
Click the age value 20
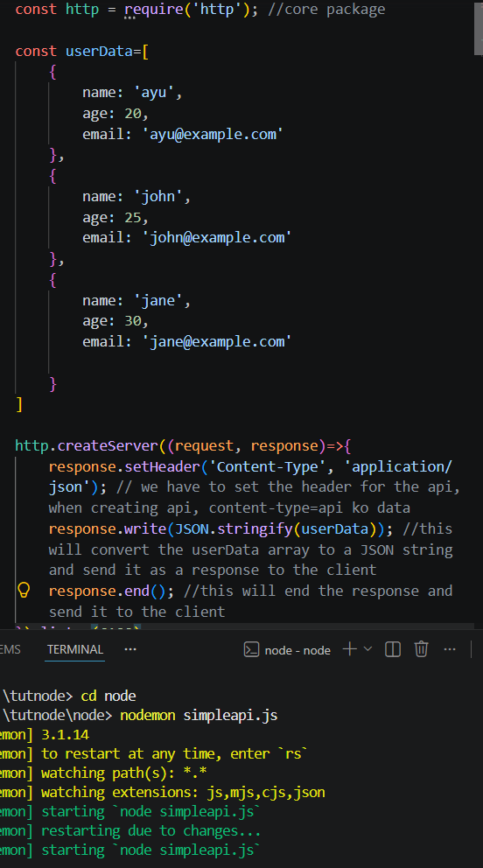(133, 114)
